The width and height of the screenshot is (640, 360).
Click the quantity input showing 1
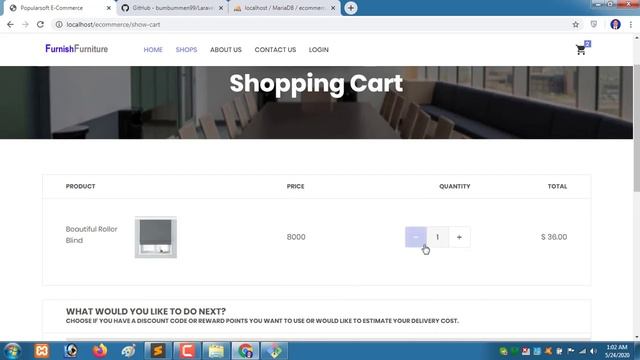pyautogui.click(x=438, y=237)
